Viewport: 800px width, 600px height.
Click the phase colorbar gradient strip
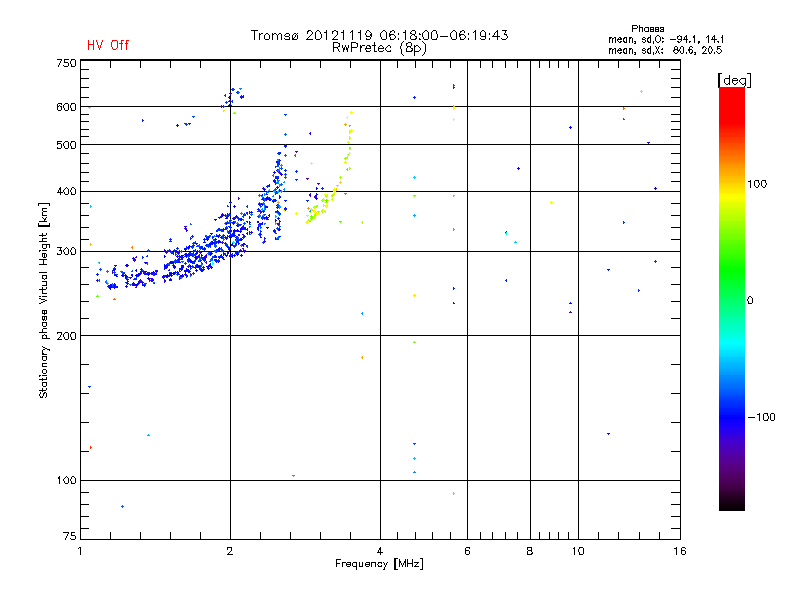(x=732, y=298)
